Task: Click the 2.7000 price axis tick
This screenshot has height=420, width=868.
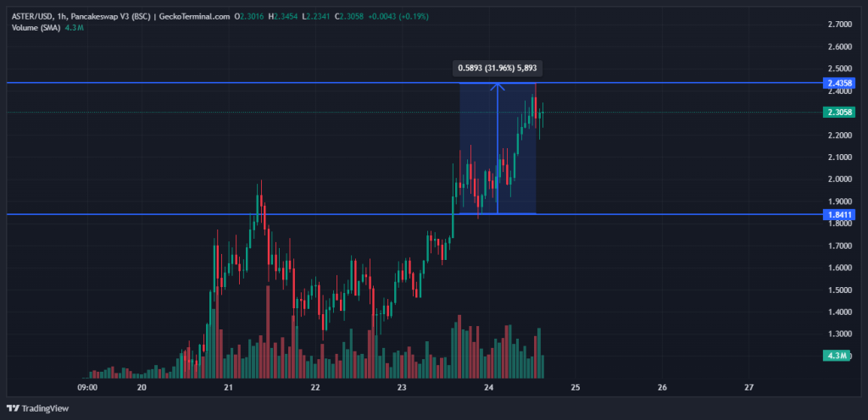Action: tap(840, 25)
